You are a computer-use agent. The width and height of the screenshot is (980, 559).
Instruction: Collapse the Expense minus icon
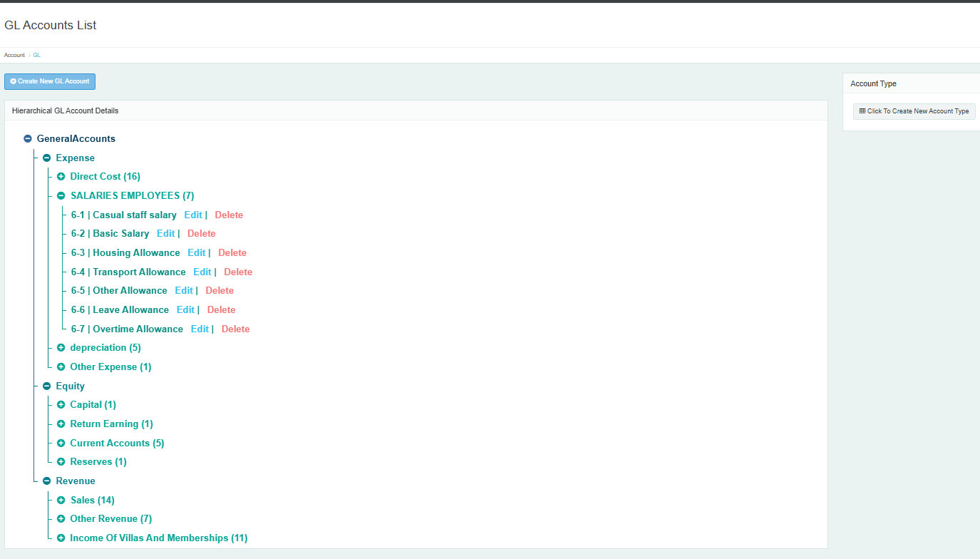pyautogui.click(x=46, y=158)
